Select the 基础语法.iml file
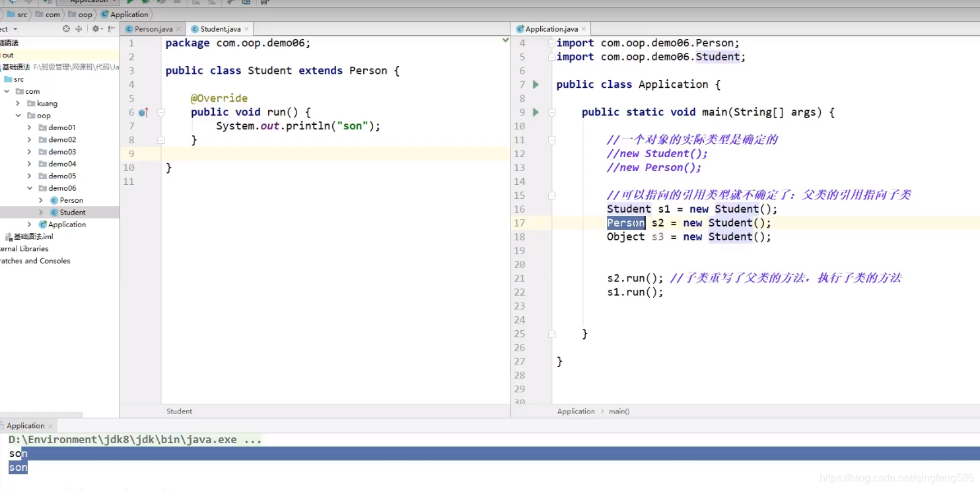The image size is (980, 490). coord(29,236)
